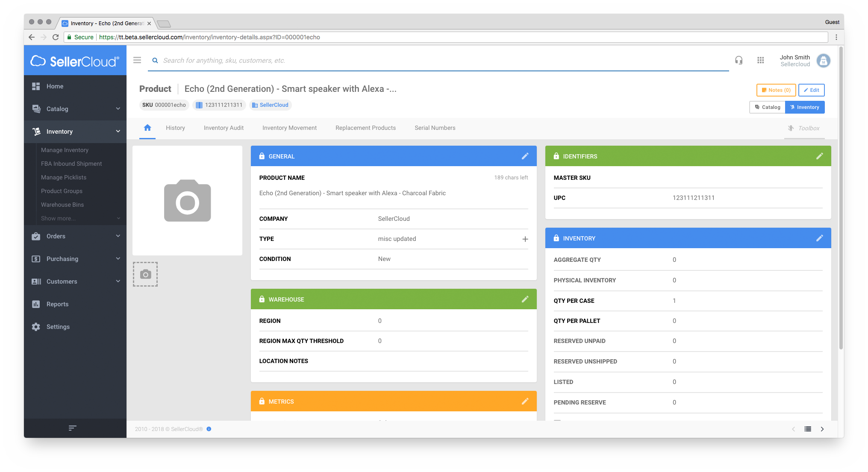The width and height of the screenshot is (868, 472).
Task: Click the Notes (0) button
Action: (776, 90)
